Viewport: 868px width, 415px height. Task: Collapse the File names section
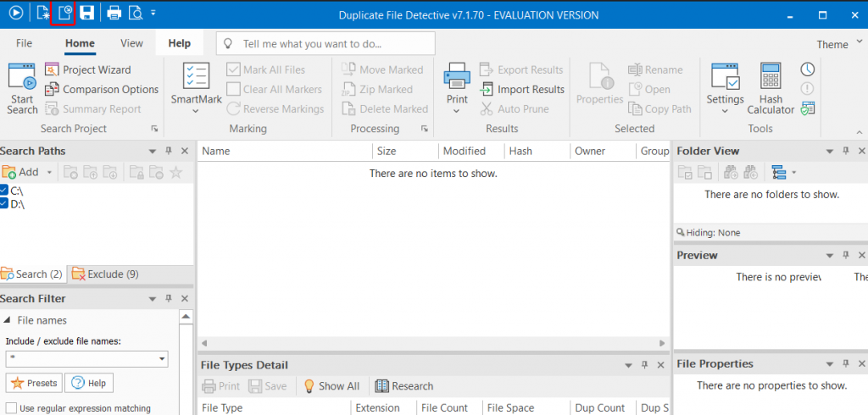click(x=8, y=320)
